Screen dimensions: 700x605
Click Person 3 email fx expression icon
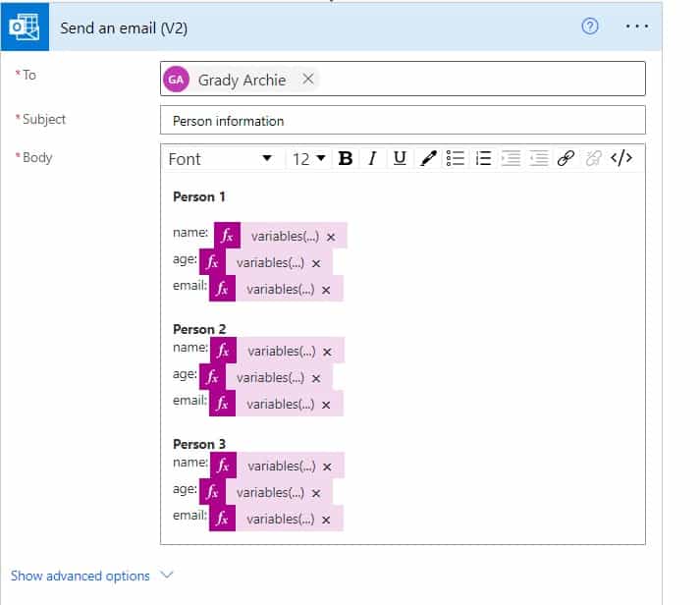click(x=222, y=518)
